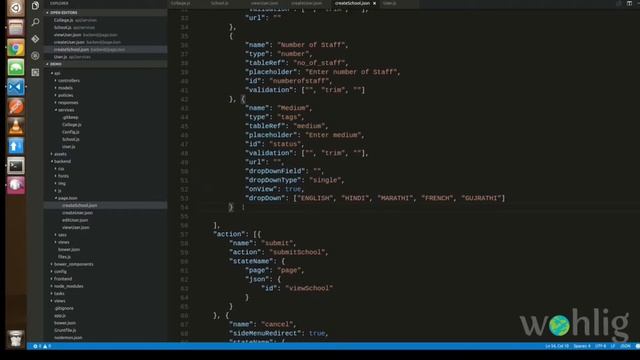Expand the bower_components folder
The image size is (640, 360).
(73, 264)
